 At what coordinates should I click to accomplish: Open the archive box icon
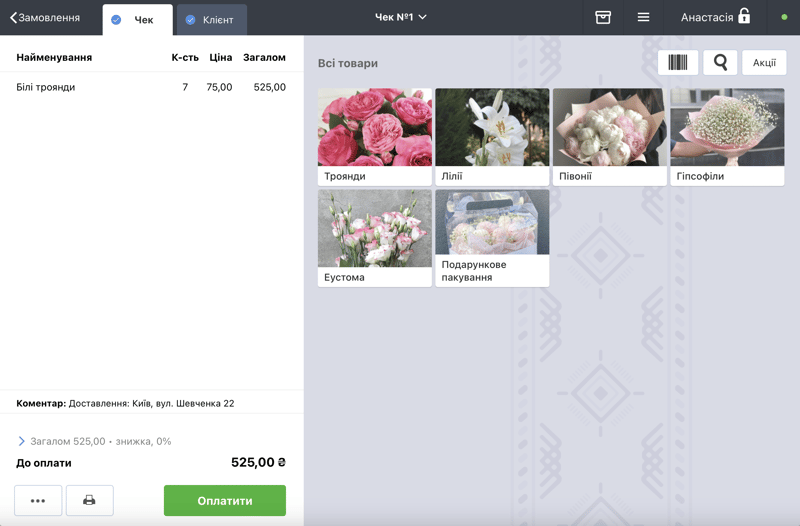[603, 17]
